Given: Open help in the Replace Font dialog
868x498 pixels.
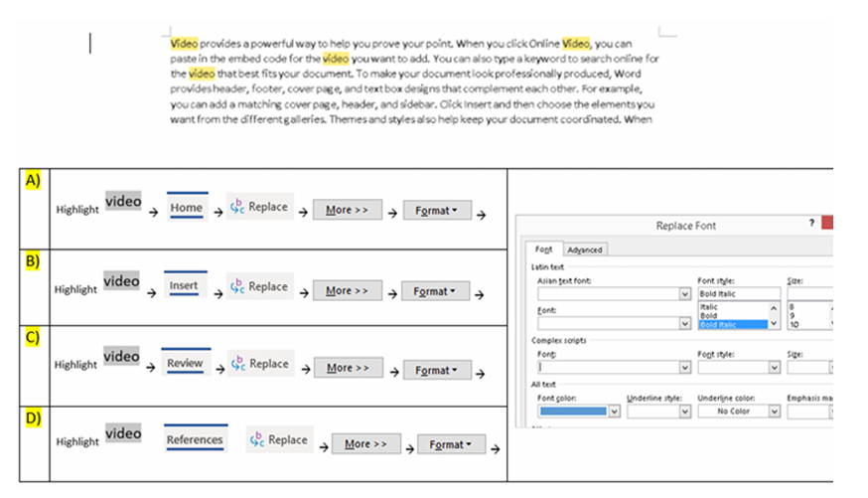Looking at the screenshot, I should 812,225.
